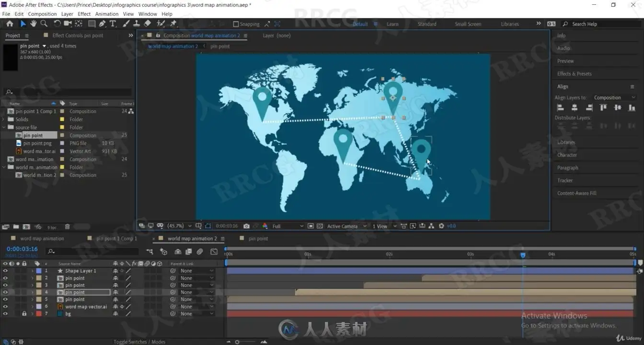Select the Rectangle shape tool
The width and height of the screenshot is (644, 345).
click(92, 23)
